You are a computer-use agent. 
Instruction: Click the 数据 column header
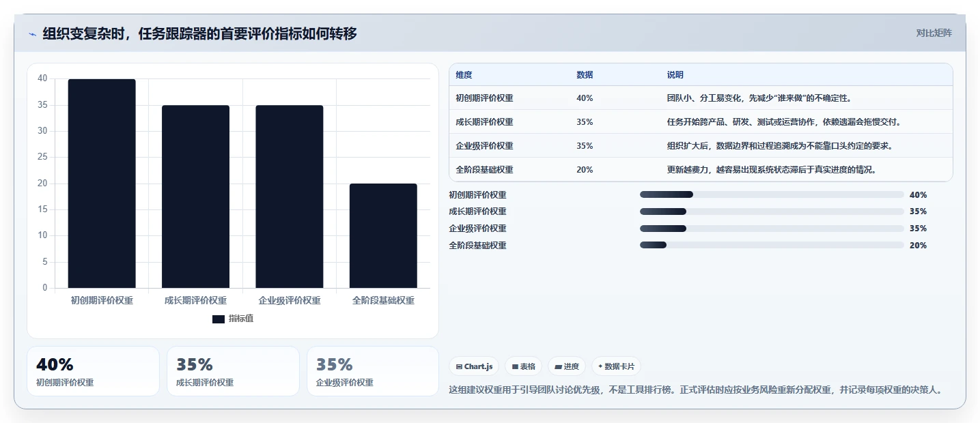pyautogui.click(x=585, y=75)
